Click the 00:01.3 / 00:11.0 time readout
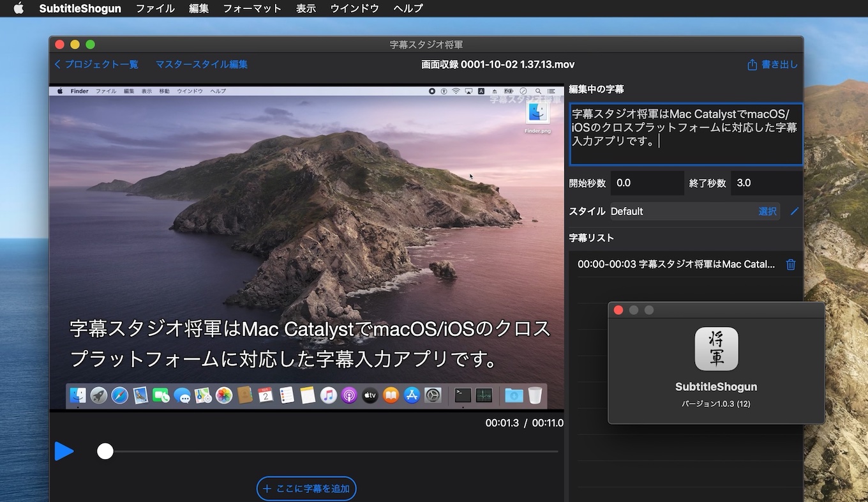Image resolution: width=868 pixels, height=502 pixels. 524,423
